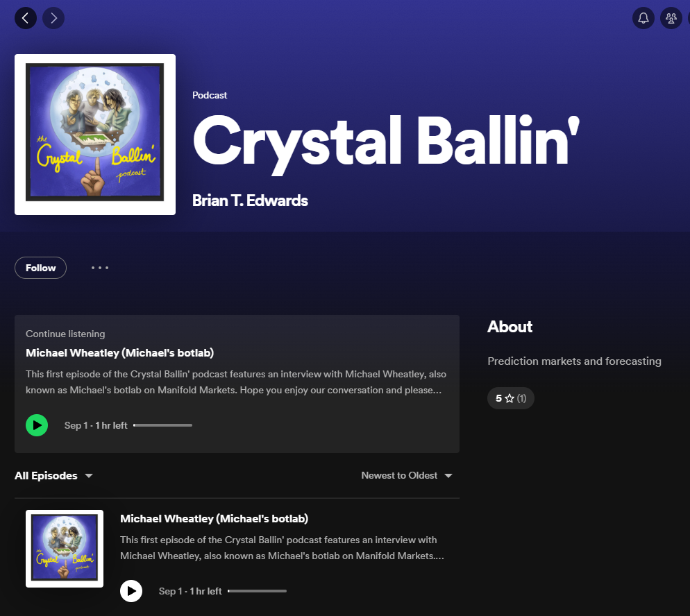Go back with the left arrow button

coord(26,18)
